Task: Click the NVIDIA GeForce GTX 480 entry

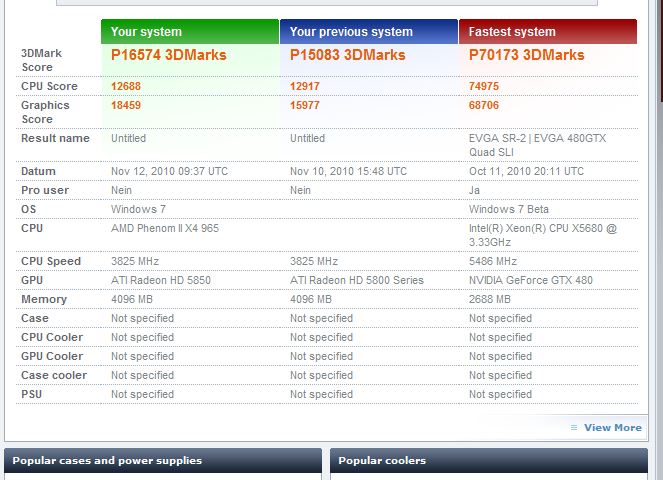Action: click(x=531, y=280)
